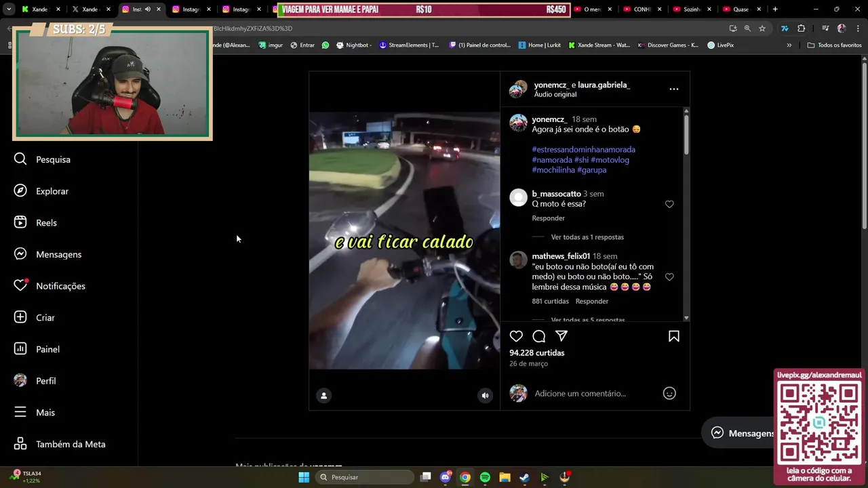
Task: Mute or unmute the reel audio
Action: click(x=485, y=396)
